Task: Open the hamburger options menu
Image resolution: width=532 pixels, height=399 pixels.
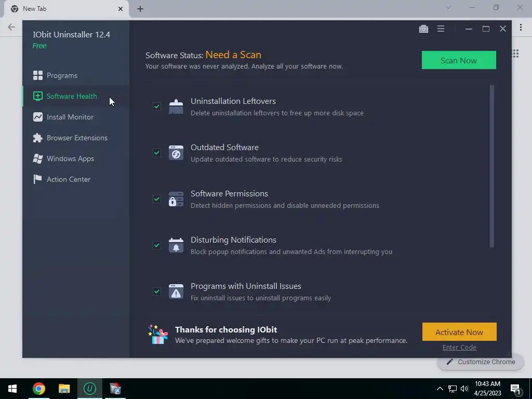Action: [x=441, y=29]
